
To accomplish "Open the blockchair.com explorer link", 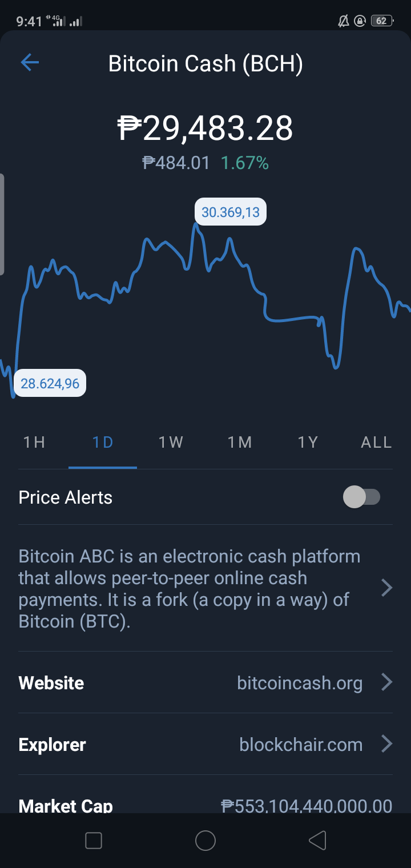I will [301, 745].
